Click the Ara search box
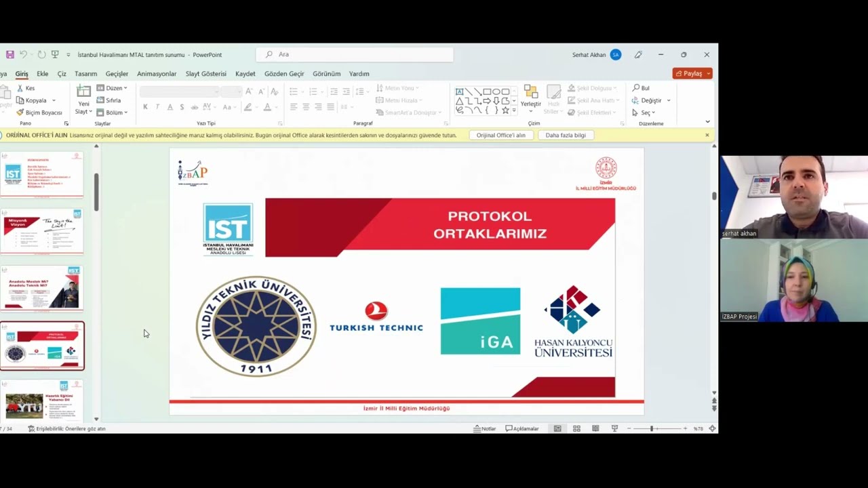 tap(355, 54)
